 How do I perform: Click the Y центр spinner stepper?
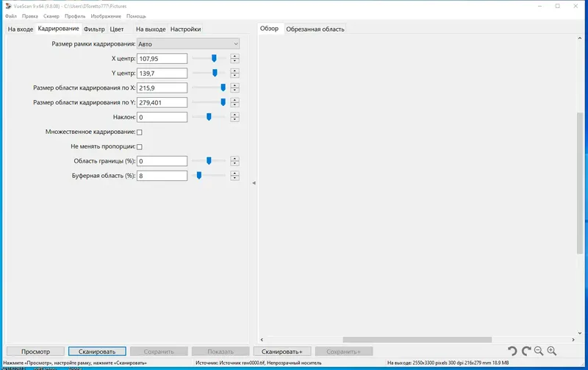[234, 73]
